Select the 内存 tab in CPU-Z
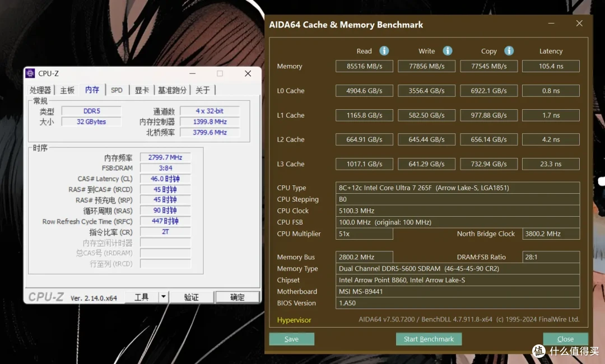Viewport: 605px width, 364px height. tap(92, 90)
